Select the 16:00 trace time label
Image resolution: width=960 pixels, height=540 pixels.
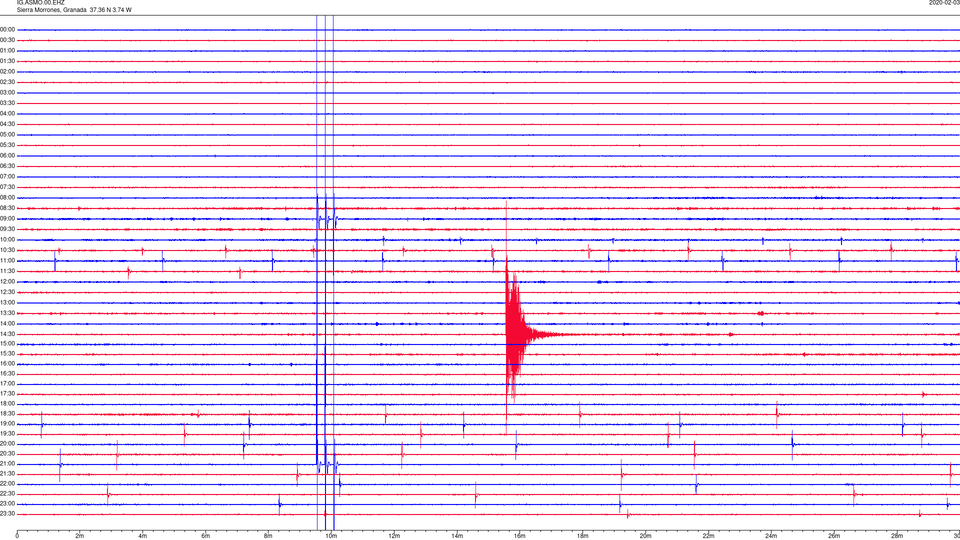tap(7, 364)
